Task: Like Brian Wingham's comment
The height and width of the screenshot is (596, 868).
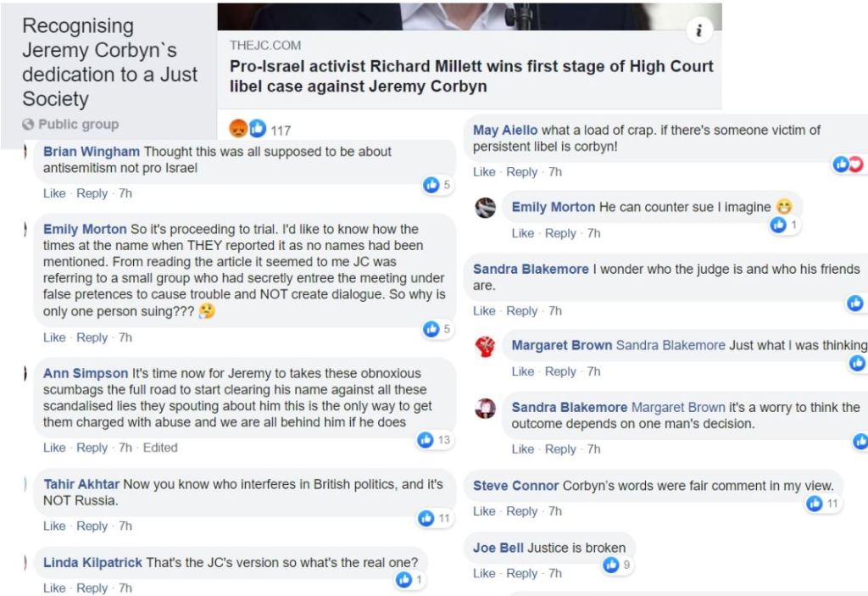Action: [x=54, y=193]
